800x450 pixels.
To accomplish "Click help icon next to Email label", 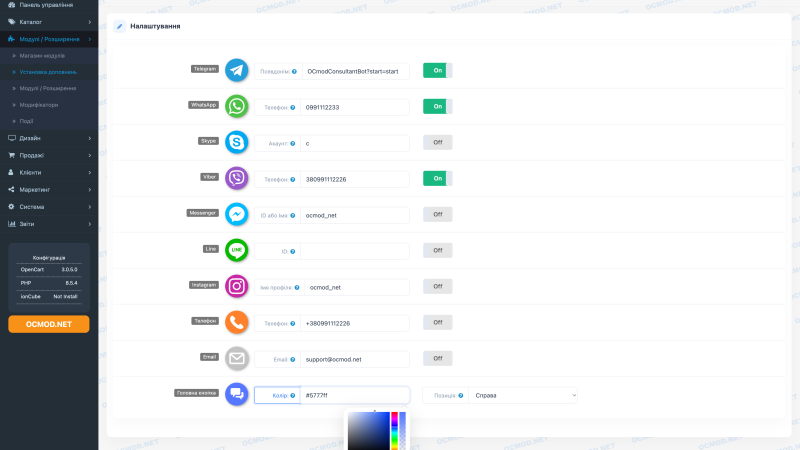I will [x=293, y=359].
